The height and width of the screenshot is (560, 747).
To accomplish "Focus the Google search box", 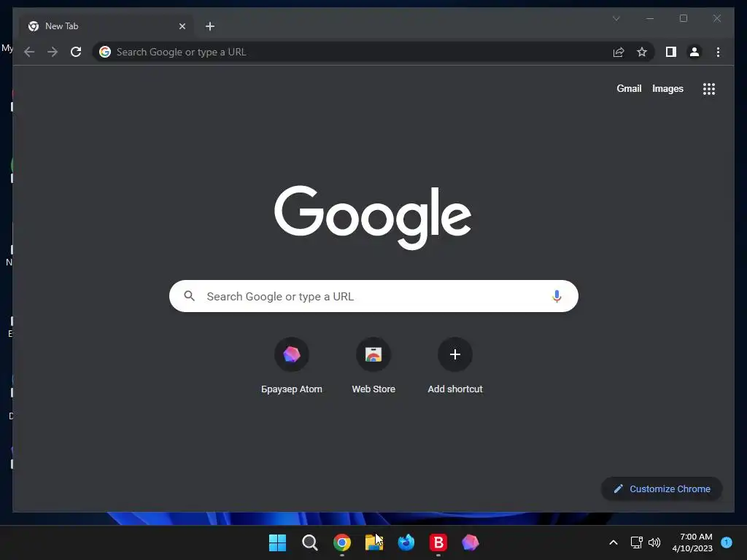I will (x=373, y=296).
